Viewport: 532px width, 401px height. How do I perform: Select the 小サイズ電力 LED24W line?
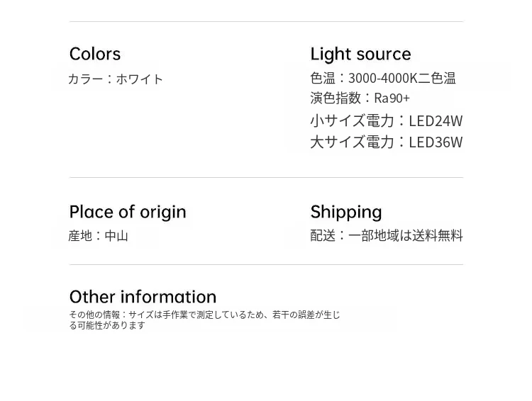click(386, 120)
